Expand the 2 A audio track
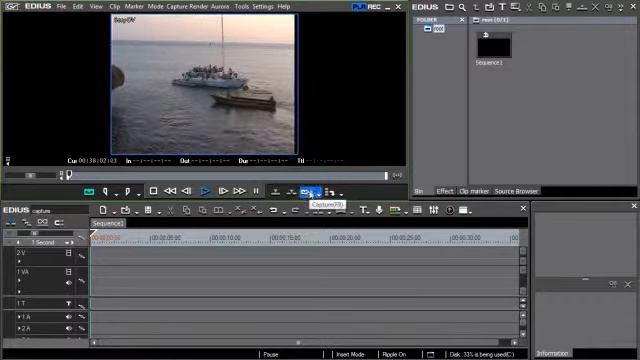Image resolution: width=640 pixels, height=360 pixels. click(x=19, y=328)
